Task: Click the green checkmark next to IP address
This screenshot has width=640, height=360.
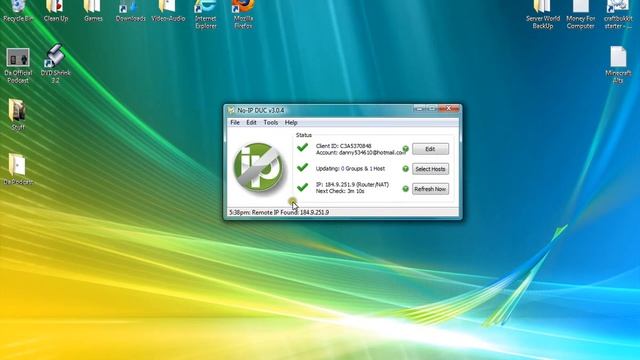Action: pyautogui.click(x=302, y=187)
